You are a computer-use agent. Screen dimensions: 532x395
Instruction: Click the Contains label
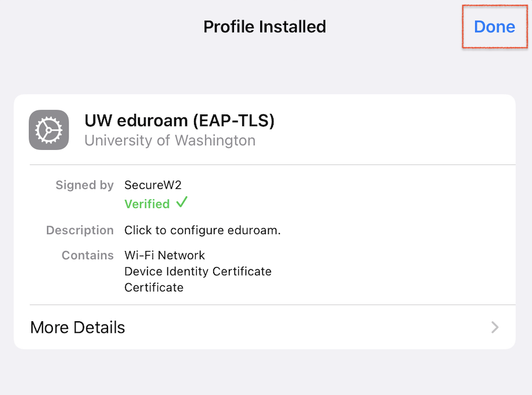click(88, 255)
